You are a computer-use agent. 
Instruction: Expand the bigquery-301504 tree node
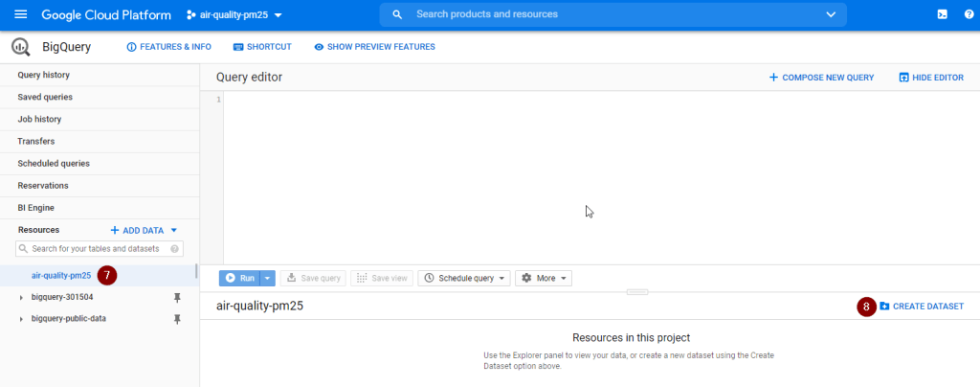point(21,297)
